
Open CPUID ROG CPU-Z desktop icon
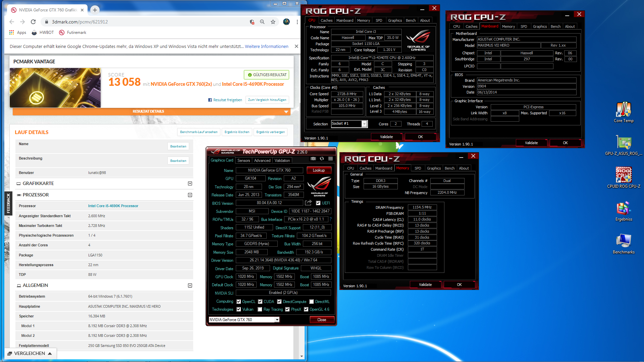624,178
